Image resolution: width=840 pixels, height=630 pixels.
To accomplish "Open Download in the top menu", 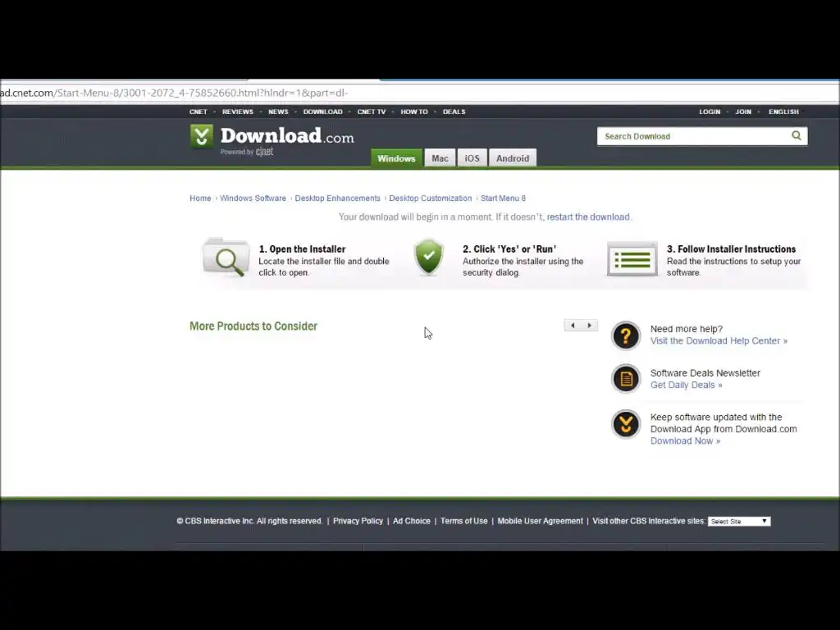I will click(x=322, y=112).
